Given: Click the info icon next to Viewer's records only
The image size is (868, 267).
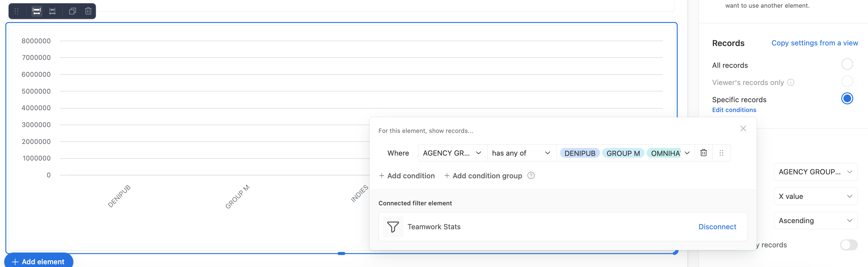Looking at the screenshot, I should click(x=791, y=83).
